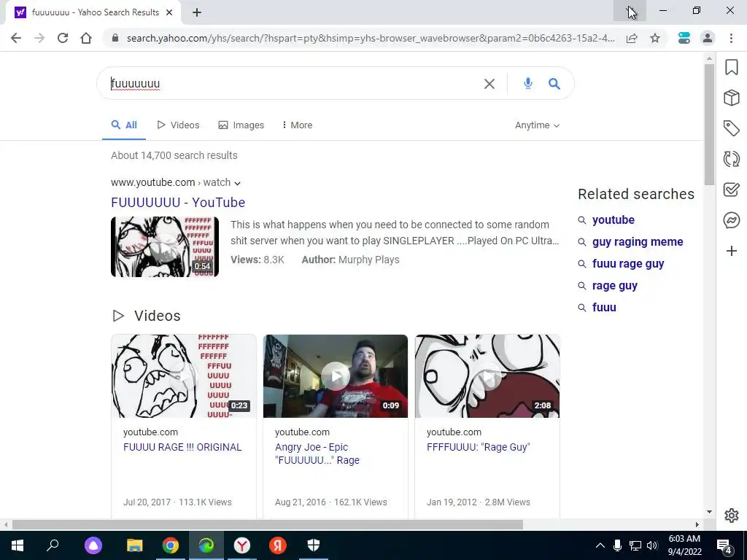
Task: Open FFFFUUUU: "Rage Guy" video link
Action: [479, 447]
